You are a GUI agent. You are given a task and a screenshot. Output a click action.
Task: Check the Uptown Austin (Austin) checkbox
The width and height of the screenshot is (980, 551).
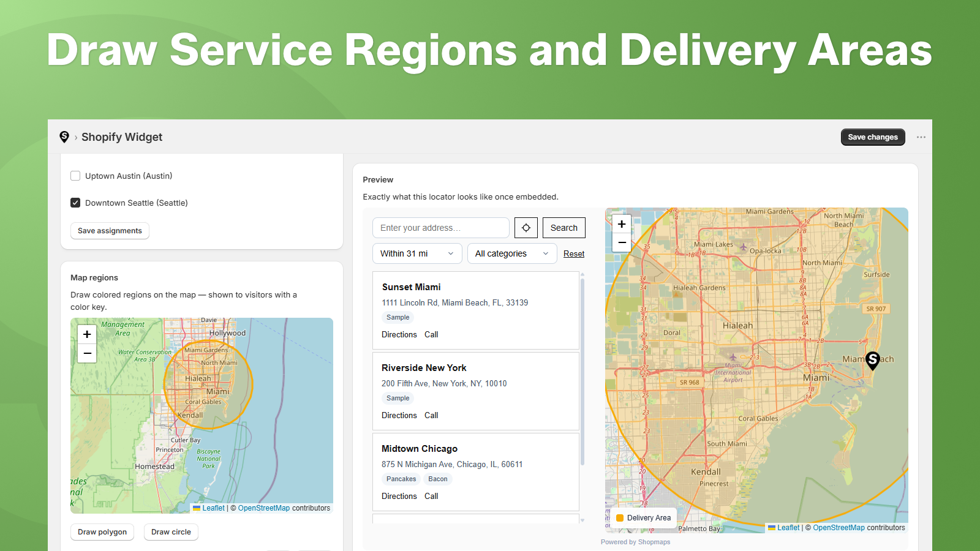(x=75, y=176)
